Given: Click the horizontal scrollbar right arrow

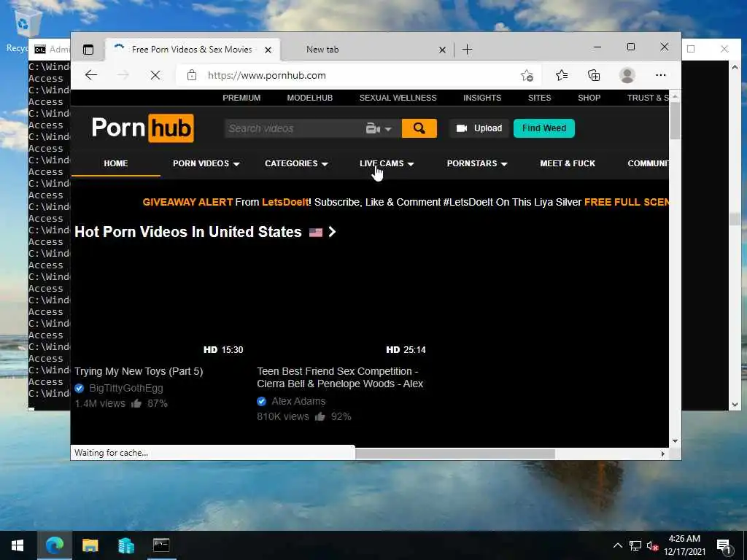Looking at the screenshot, I should tap(662, 454).
